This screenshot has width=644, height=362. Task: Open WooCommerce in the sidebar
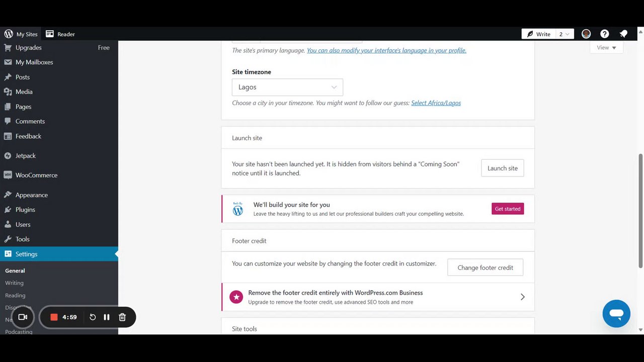pos(59,175)
